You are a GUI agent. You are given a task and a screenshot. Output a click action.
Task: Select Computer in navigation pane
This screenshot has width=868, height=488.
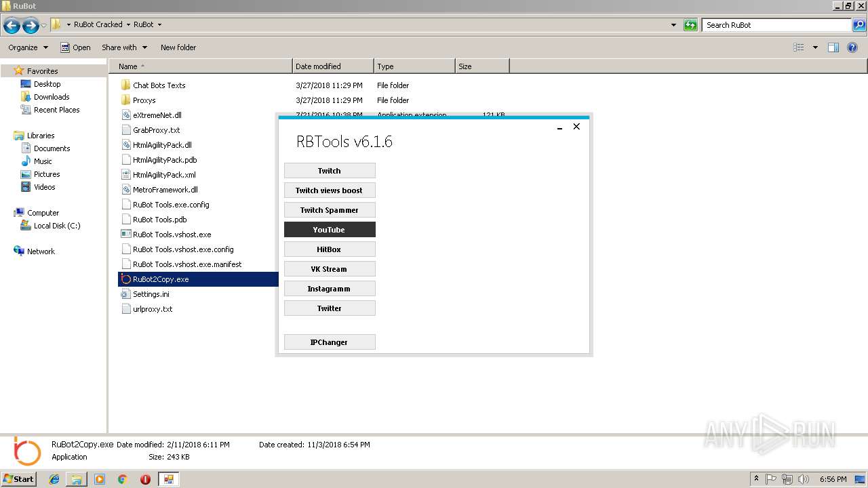(x=43, y=213)
